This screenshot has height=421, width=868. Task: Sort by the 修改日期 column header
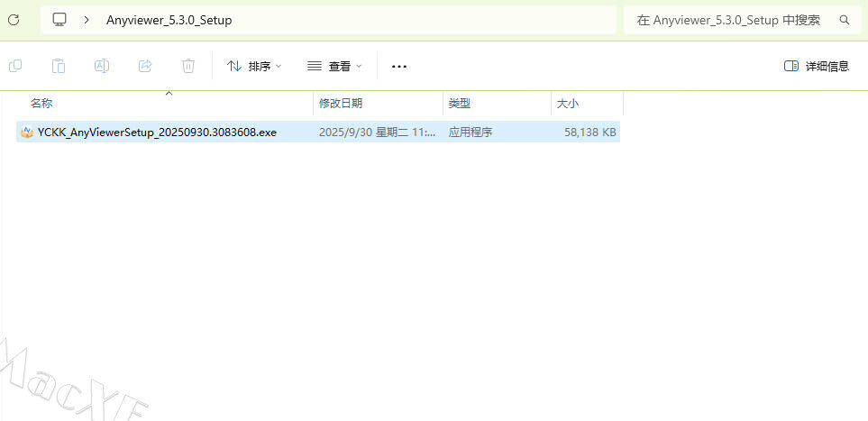(x=341, y=104)
